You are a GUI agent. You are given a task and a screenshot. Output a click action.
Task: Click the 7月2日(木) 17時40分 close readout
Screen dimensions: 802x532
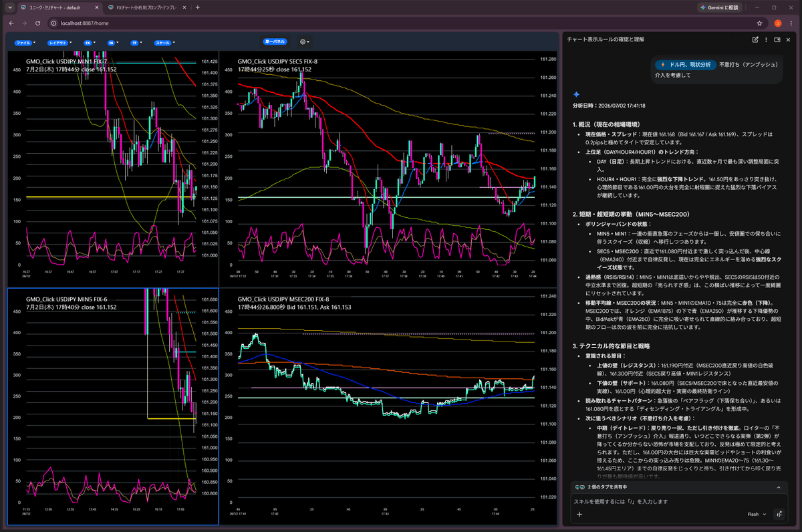coord(72,307)
